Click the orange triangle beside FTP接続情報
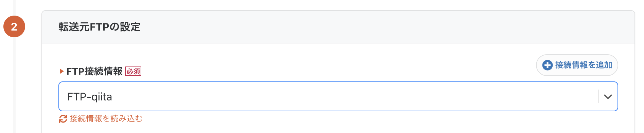Screen dimensions: 644x133 click(61, 71)
